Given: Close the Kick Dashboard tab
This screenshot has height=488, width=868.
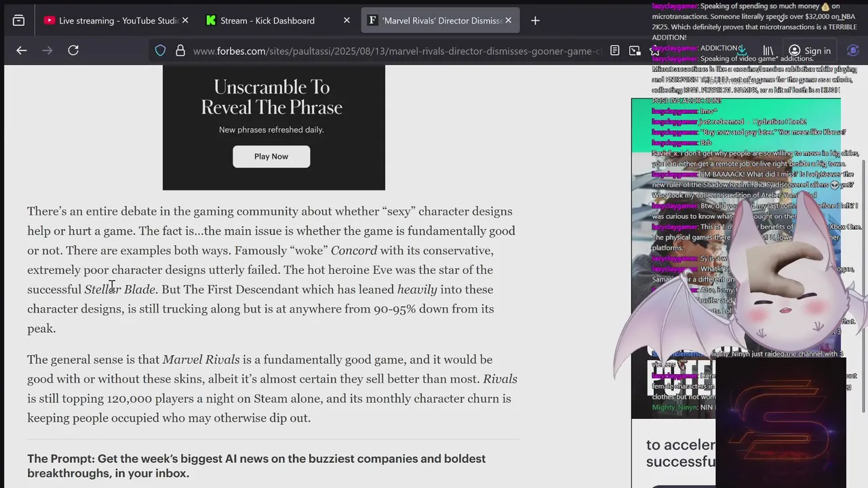Looking at the screenshot, I should (347, 20).
